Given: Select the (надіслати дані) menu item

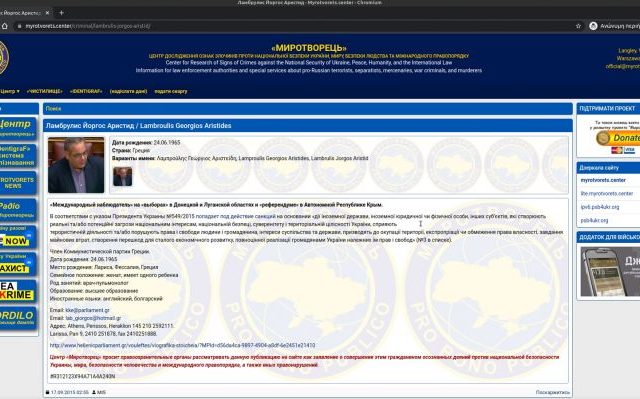Looking at the screenshot, I should pos(128,91).
